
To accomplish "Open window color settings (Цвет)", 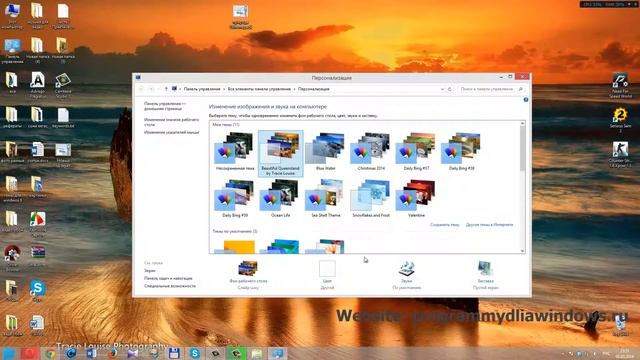I will point(327,275).
